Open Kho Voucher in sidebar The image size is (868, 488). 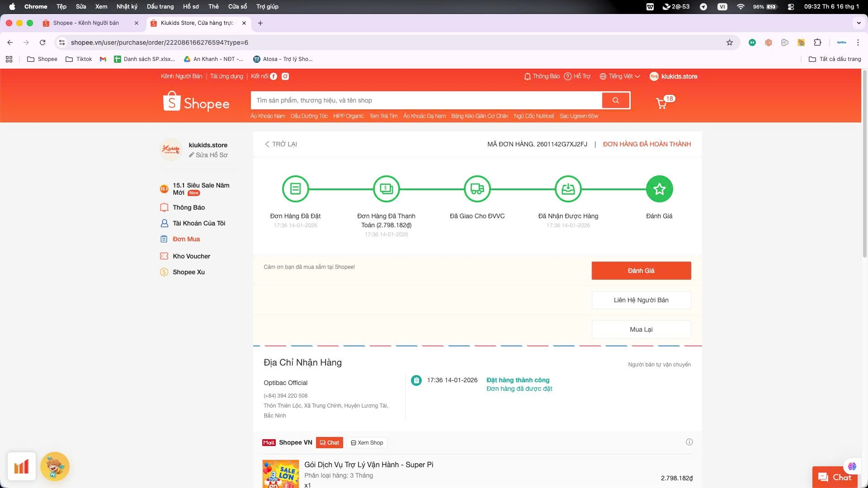[191, 256]
